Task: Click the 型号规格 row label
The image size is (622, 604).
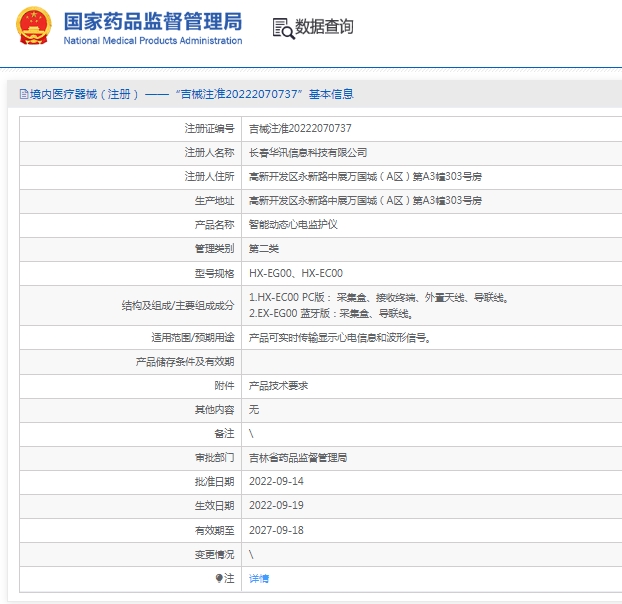Action: [214, 273]
